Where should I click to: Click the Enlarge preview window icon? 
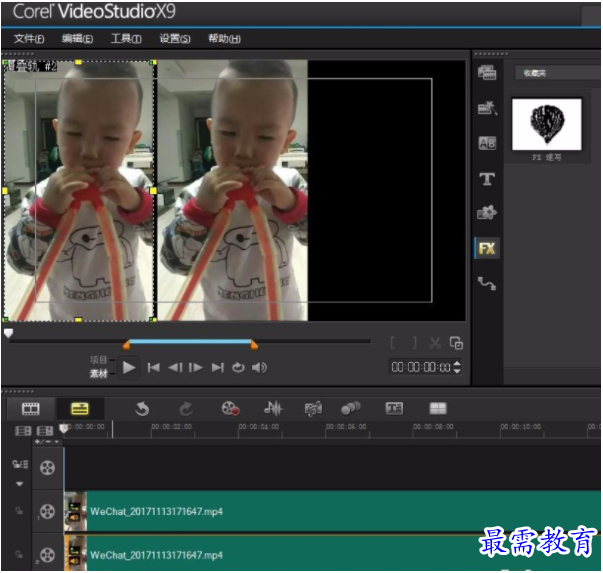[x=456, y=343]
